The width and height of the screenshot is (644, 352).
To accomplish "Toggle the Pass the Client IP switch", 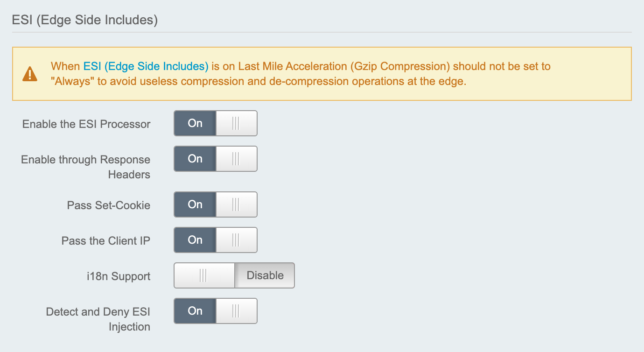I will (x=216, y=240).
